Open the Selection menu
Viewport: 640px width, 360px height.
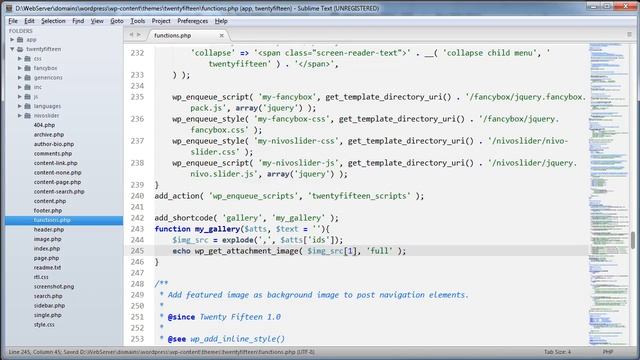pyautogui.click(x=53, y=21)
